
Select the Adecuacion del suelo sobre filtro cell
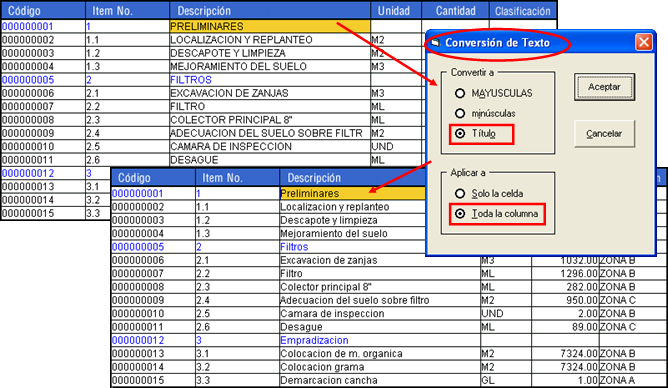(x=380, y=300)
